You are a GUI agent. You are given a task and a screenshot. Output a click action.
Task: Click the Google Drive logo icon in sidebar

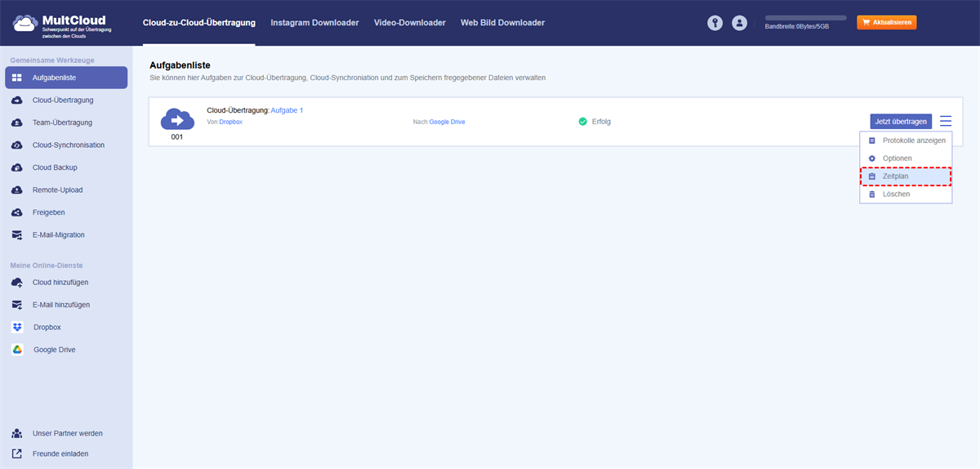pyautogui.click(x=16, y=350)
